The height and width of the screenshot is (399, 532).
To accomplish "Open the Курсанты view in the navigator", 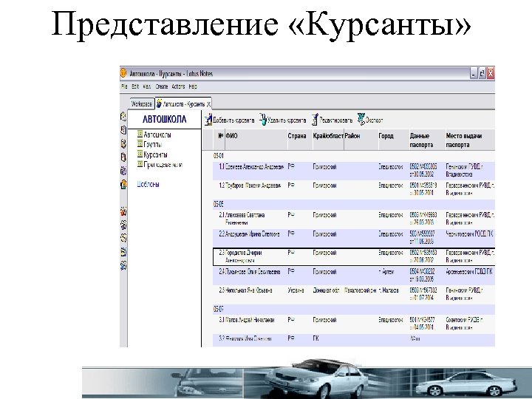I will (152, 154).
